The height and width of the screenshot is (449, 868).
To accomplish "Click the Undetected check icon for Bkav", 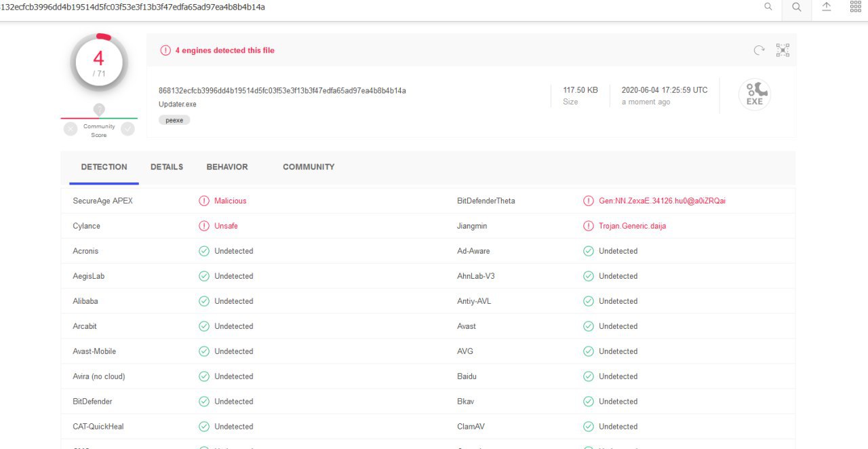I will point(589,402).
